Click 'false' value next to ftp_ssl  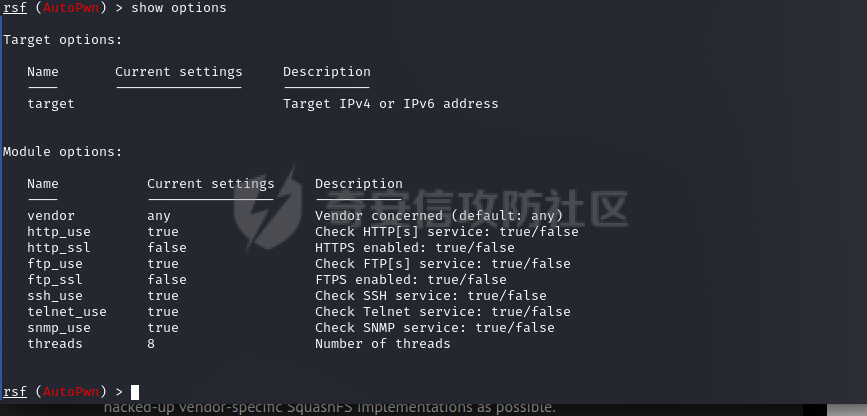click(x=166, y=279)
